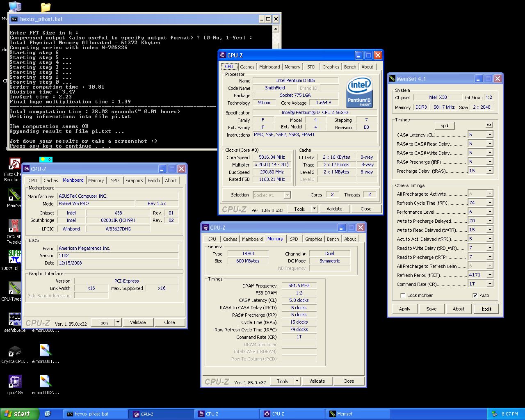Open the cpuz185 desktop icon

15,381
